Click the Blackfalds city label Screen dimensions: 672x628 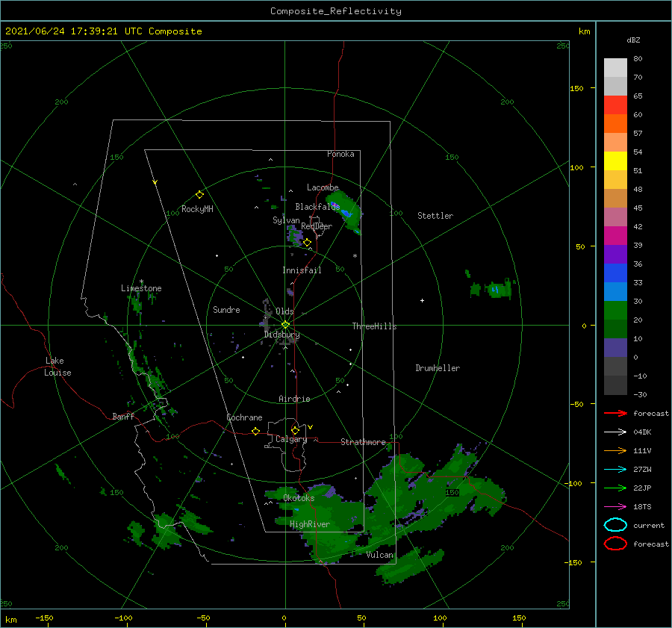(317, 207)
